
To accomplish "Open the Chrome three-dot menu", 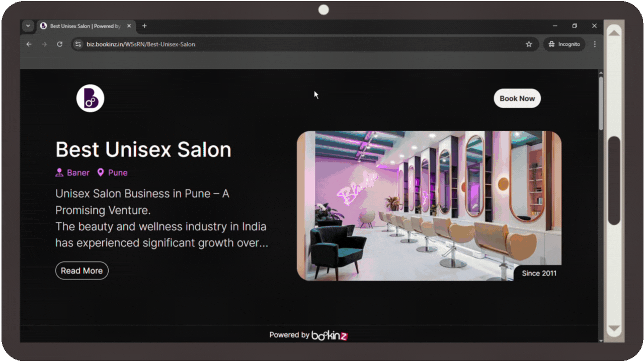I will pyautogui.click(x=595, y=44).
